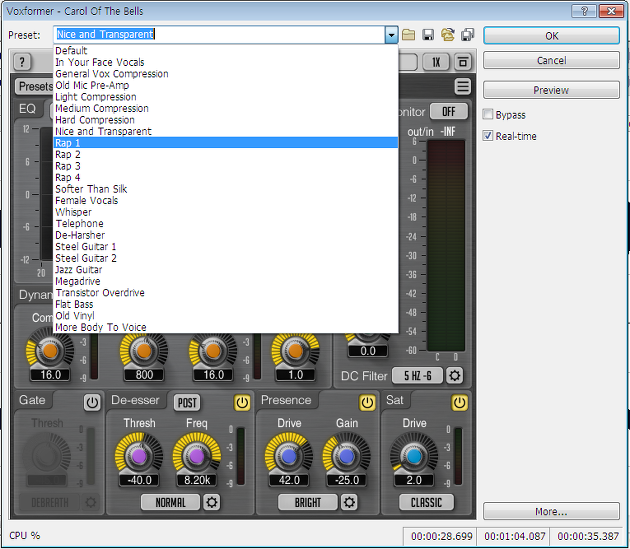This screenshot has width=630, height=549.
Task: Choose the Softer Than Silk preset
Action: click(226, 189)
